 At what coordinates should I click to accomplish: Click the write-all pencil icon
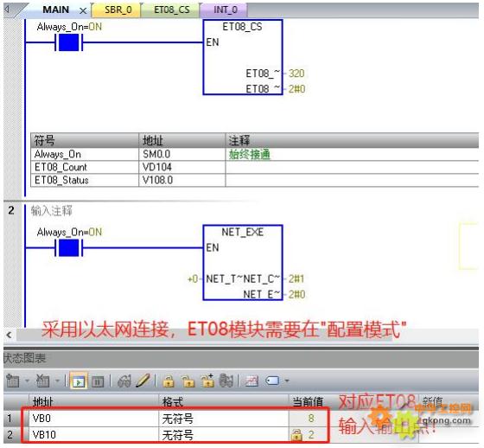point(143,381)
